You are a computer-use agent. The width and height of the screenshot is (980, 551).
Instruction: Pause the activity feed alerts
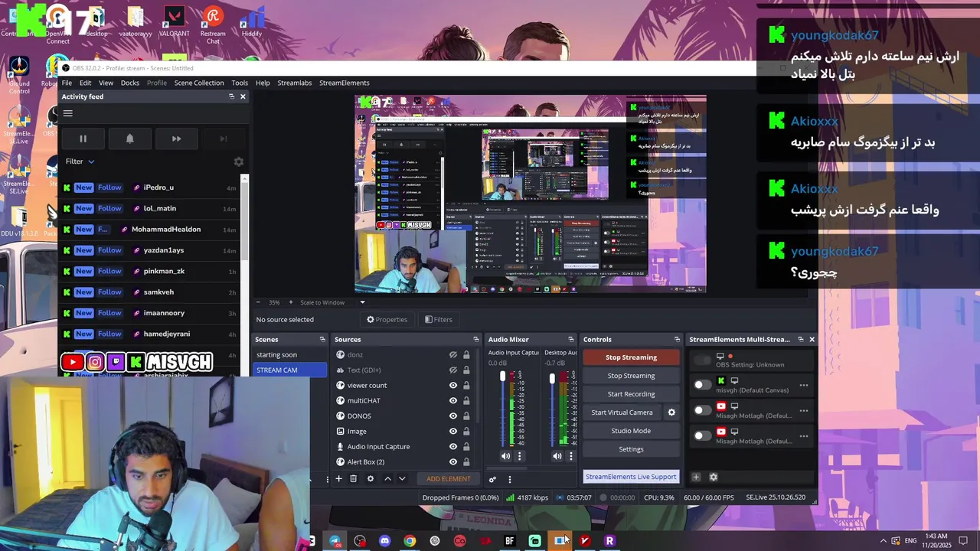click(83, 139)
